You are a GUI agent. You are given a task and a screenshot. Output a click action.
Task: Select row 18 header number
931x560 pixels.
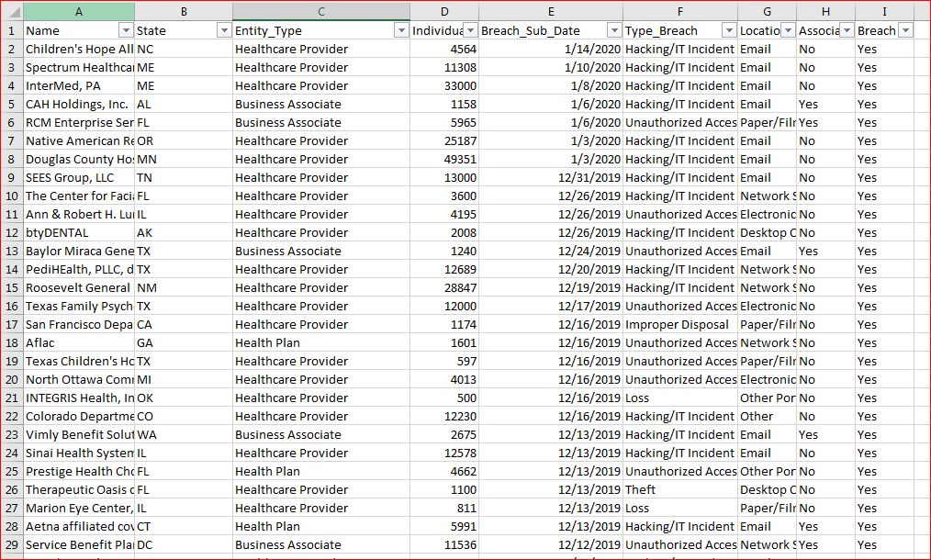(x=12, y=342)
